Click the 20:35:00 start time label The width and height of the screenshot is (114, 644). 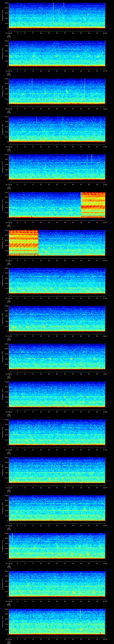(x=9, y=261)
